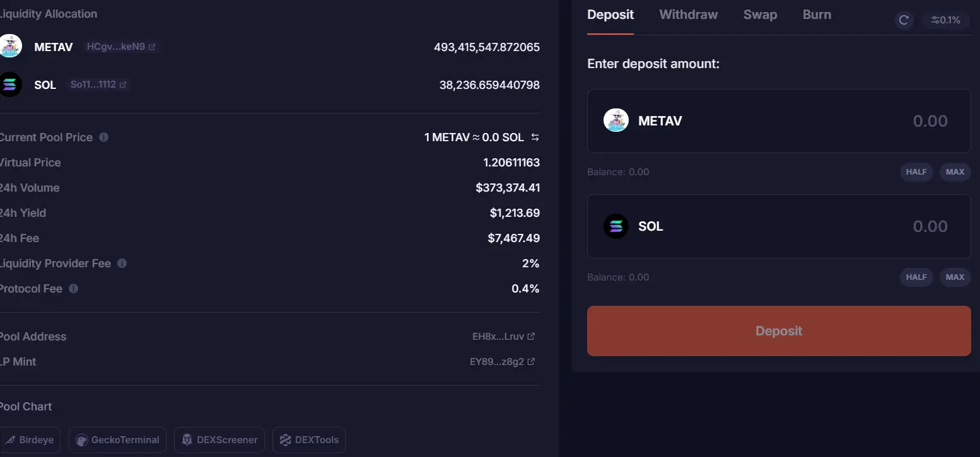Click the refresh icon beside slippage setting
Image resolution: width=980 pixels, height=457 pixels.
(904, 20)
